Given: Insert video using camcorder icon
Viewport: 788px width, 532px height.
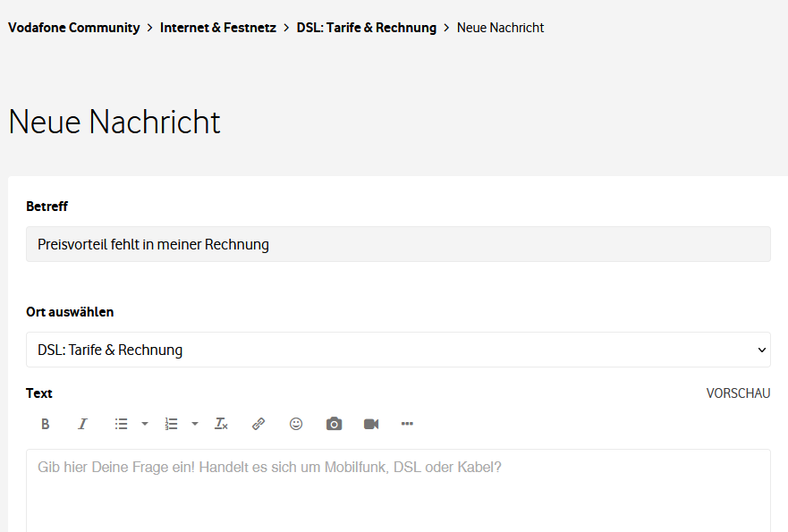Looking at the screenshot, I should (x=371, y=424).
